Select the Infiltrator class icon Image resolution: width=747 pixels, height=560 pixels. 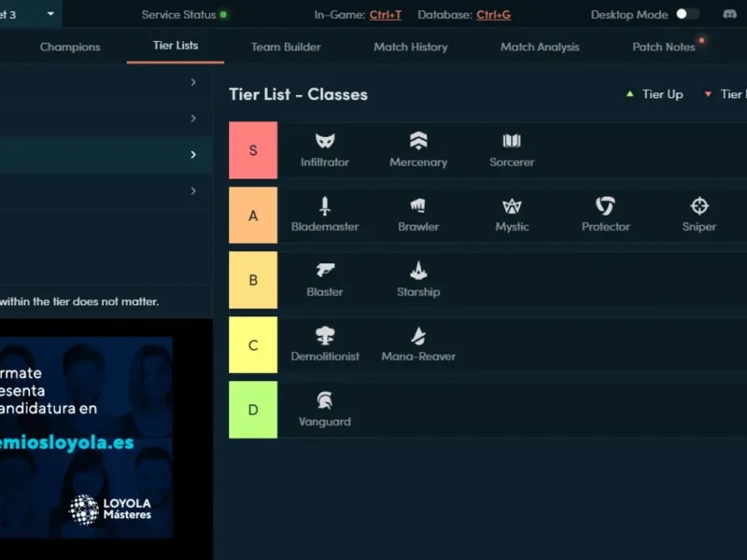pyautogui.click(x=325, y=141)
